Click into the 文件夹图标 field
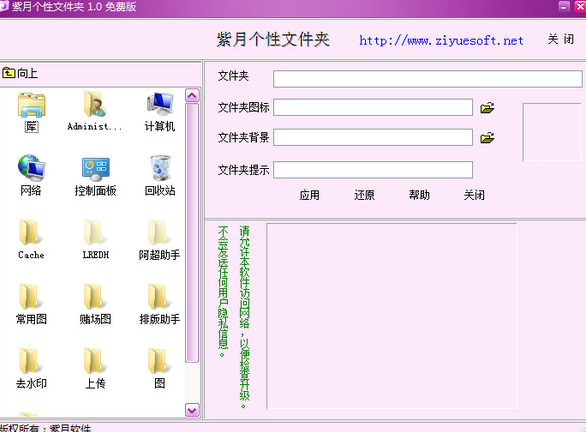This screenshot has height=432, width=586. tap(373, 108)
